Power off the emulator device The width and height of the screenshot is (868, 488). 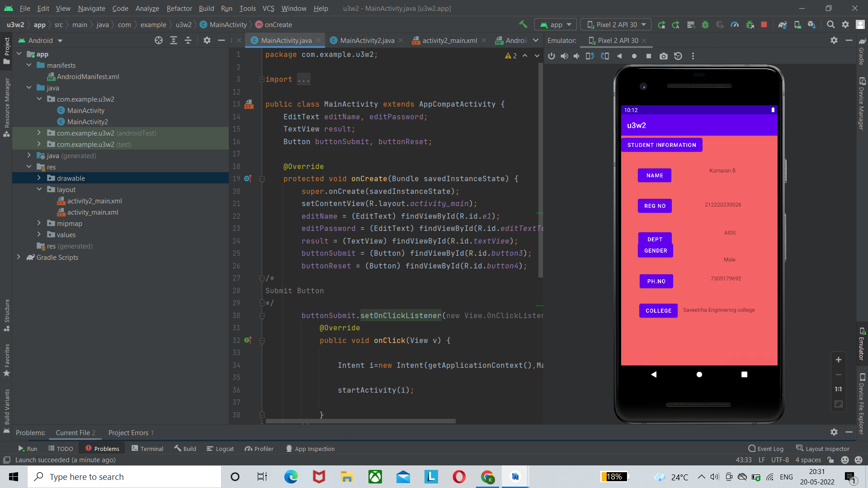click(x=551, y=56)
